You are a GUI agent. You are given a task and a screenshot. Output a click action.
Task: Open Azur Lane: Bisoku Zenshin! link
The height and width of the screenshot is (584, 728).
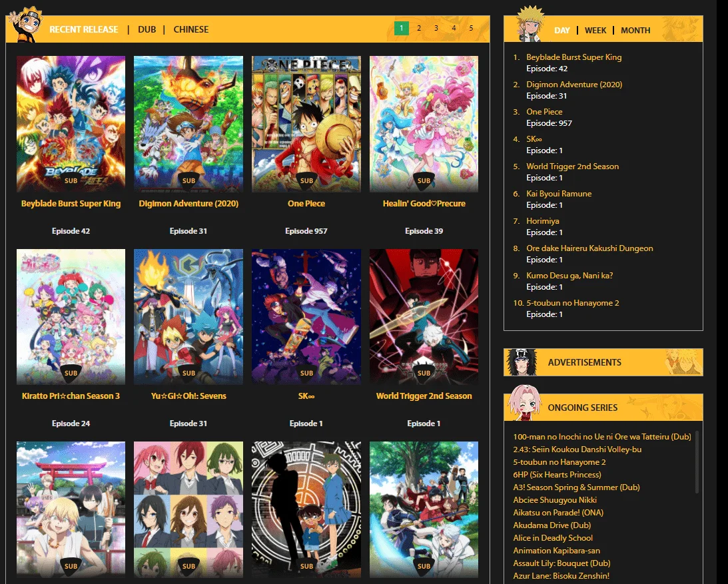click(x=561, y=576)
